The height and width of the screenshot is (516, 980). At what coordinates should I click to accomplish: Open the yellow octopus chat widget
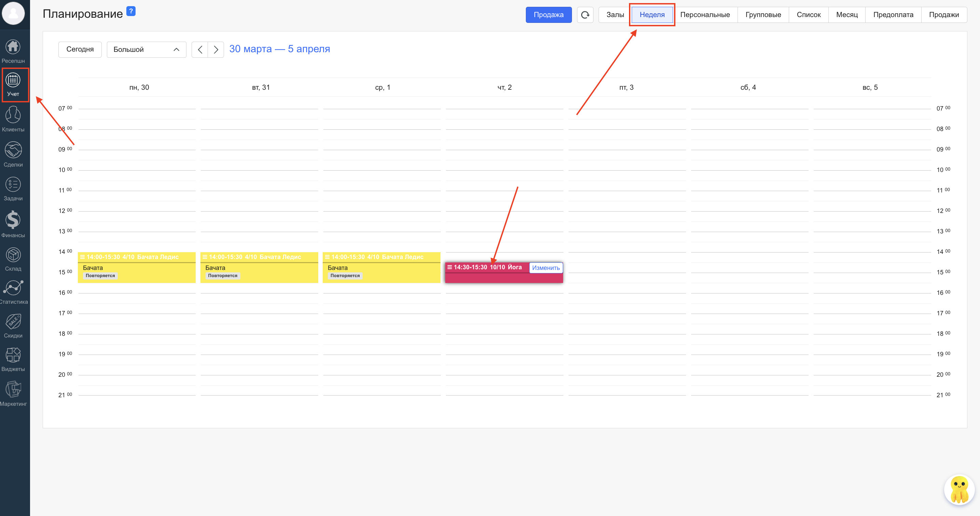pyautogui.click(x=959, y=490)
